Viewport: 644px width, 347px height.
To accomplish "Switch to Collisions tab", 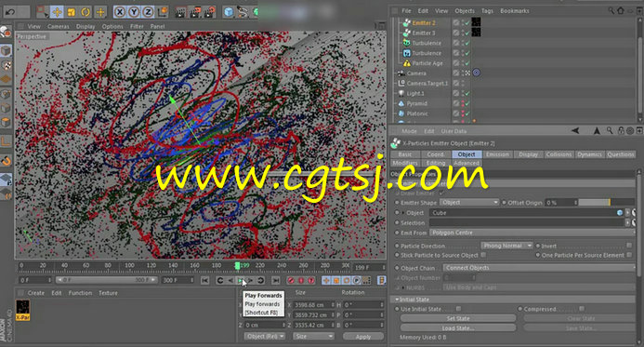I will pos(559,154).
